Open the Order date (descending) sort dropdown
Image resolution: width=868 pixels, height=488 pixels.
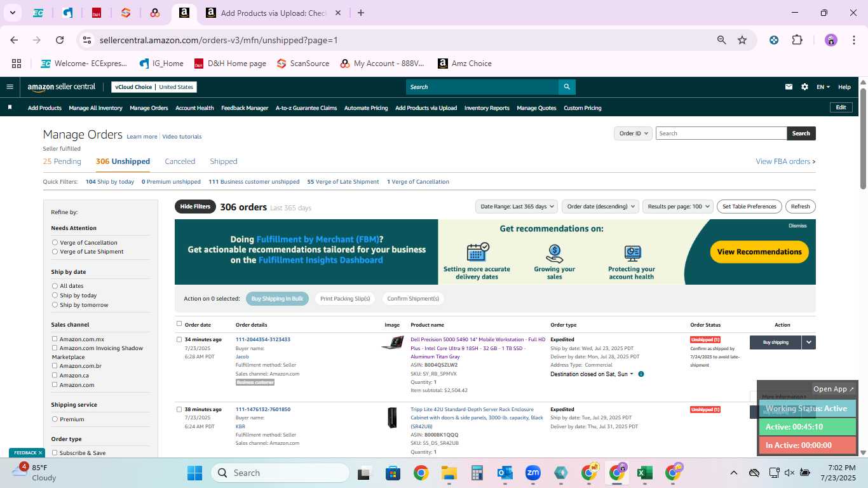pyautogui.click(x=600, y=207)
